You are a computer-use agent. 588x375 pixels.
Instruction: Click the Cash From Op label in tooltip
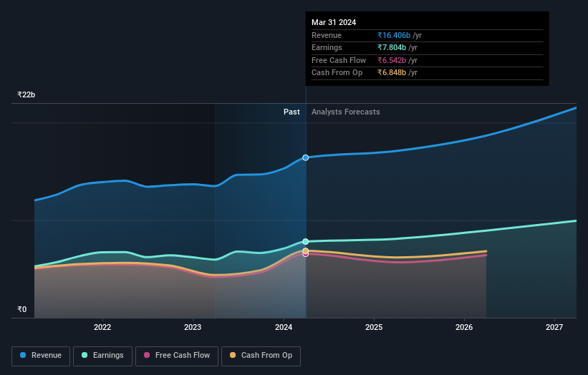click(x=337, y=73)
